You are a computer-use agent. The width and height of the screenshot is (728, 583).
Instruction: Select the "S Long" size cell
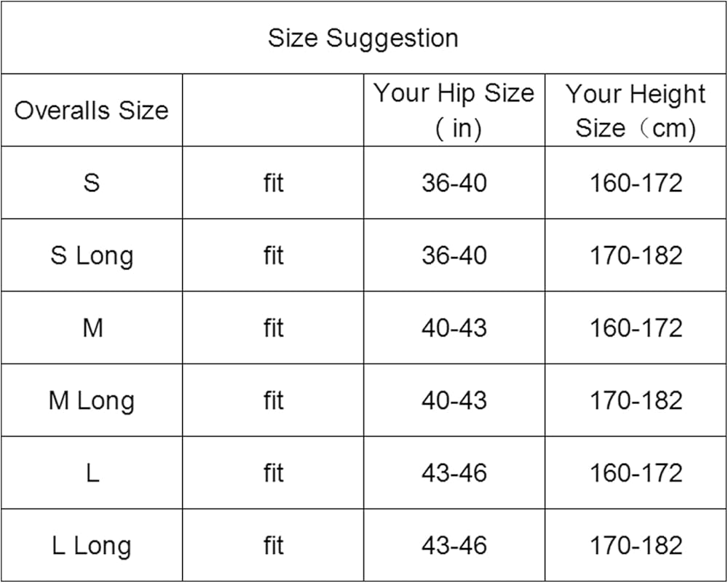[x=92, y=255]
